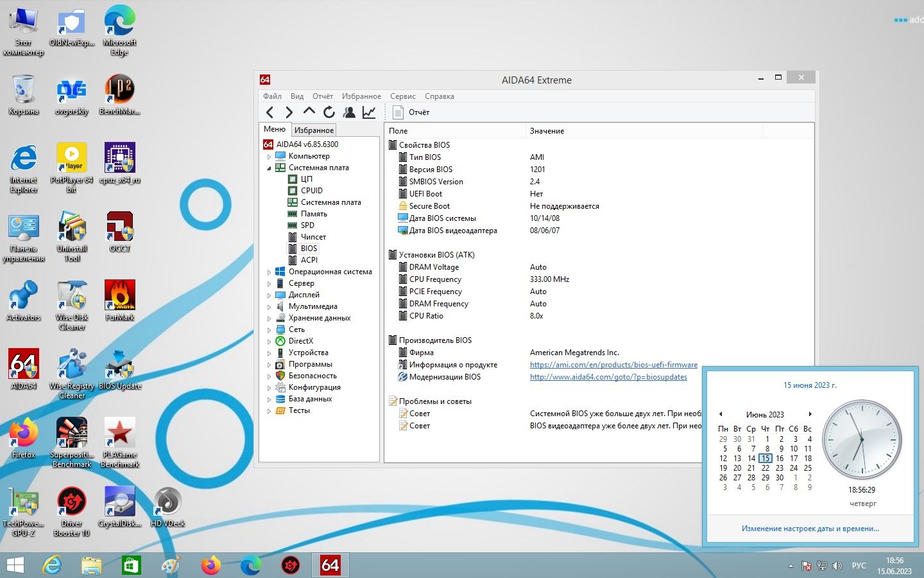Open the user profile toolbar icon
924x578 pixels.
point(349,112)
